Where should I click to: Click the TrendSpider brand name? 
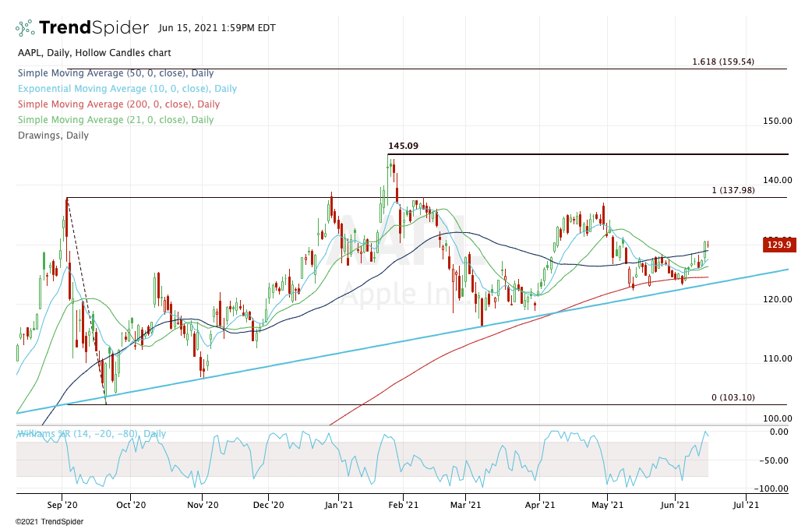pos(94,27)
